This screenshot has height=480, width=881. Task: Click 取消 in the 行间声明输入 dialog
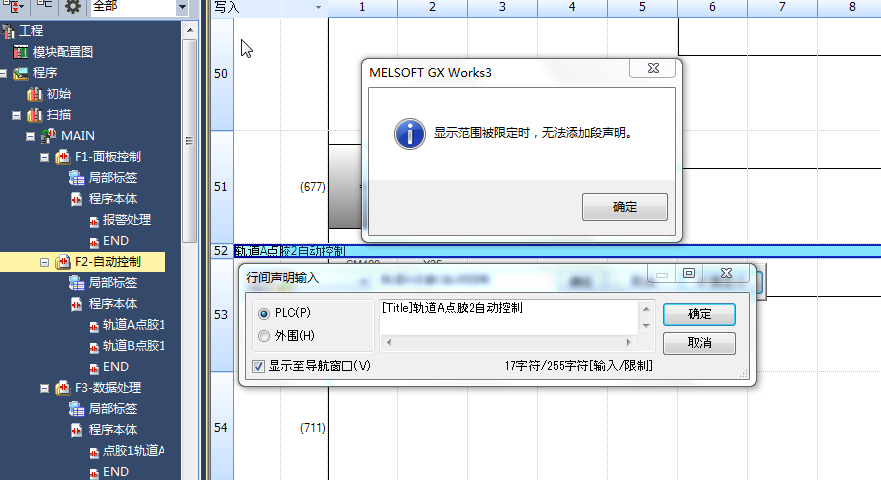(700, 343)
